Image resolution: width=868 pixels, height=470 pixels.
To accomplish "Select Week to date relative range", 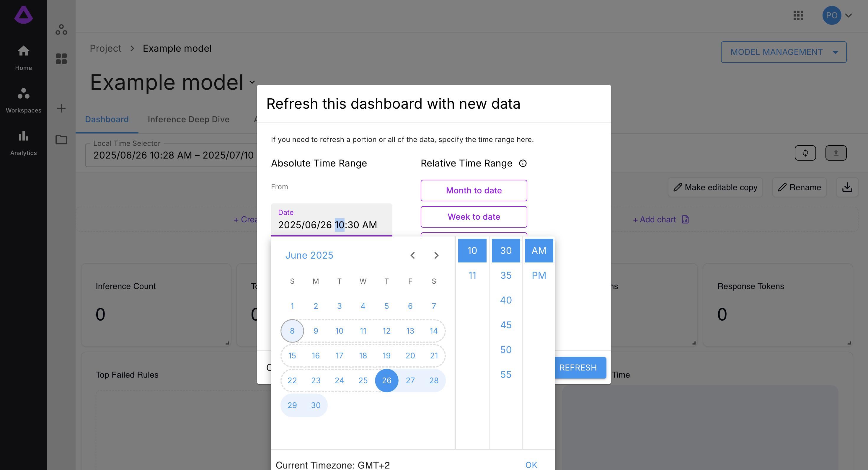I will 474,217.
